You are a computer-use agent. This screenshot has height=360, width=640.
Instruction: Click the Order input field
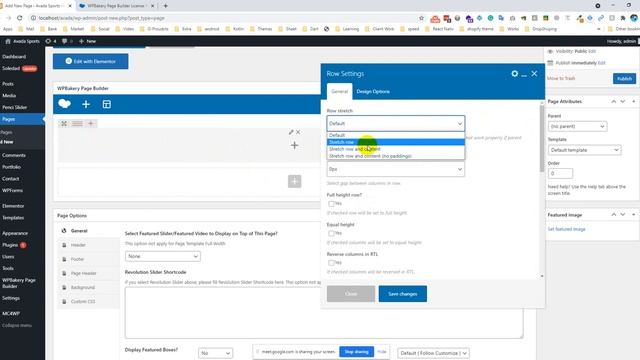click(560, 173)
